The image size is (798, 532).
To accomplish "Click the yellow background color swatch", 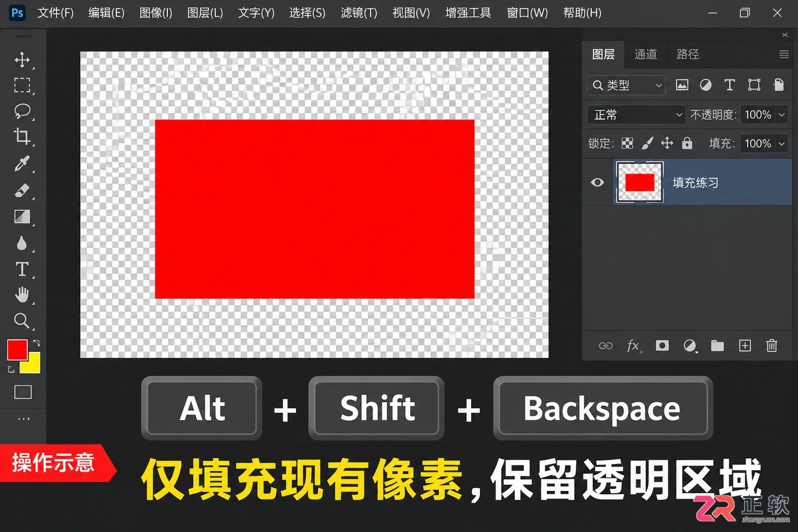I will (x=34, y=366).
